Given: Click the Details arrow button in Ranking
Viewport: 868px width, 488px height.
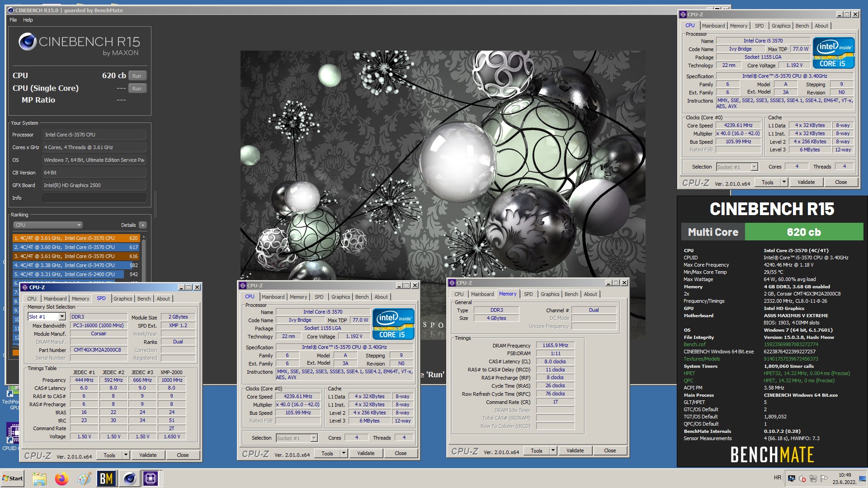Looking at the screenshot, I should point(142,225).
